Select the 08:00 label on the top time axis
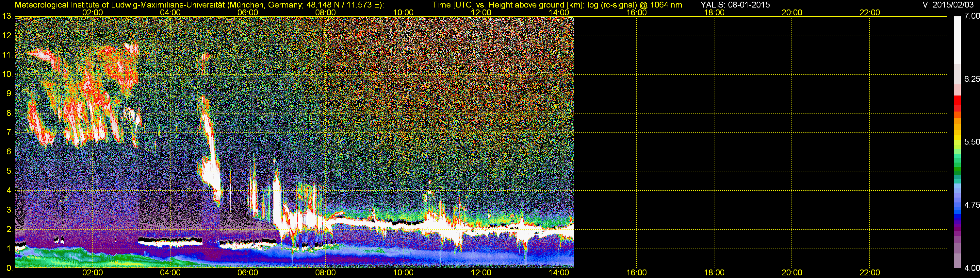Screen dimensions: 980x278 point(326,12)
